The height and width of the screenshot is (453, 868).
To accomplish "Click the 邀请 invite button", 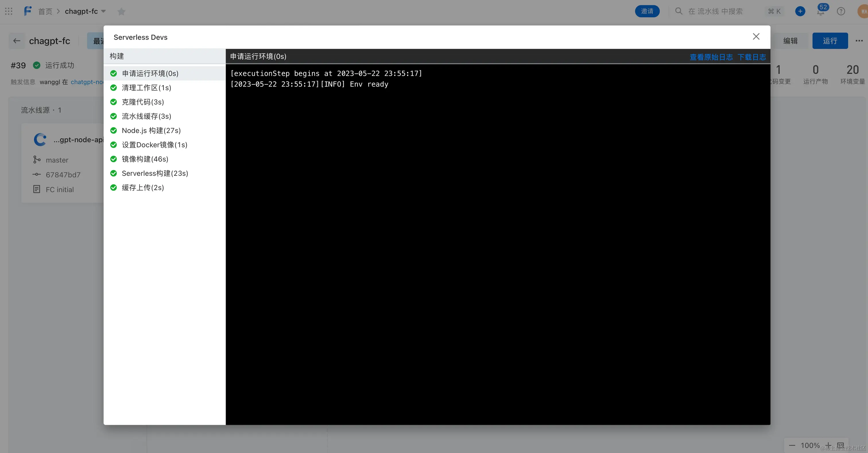I will (647, 11).
